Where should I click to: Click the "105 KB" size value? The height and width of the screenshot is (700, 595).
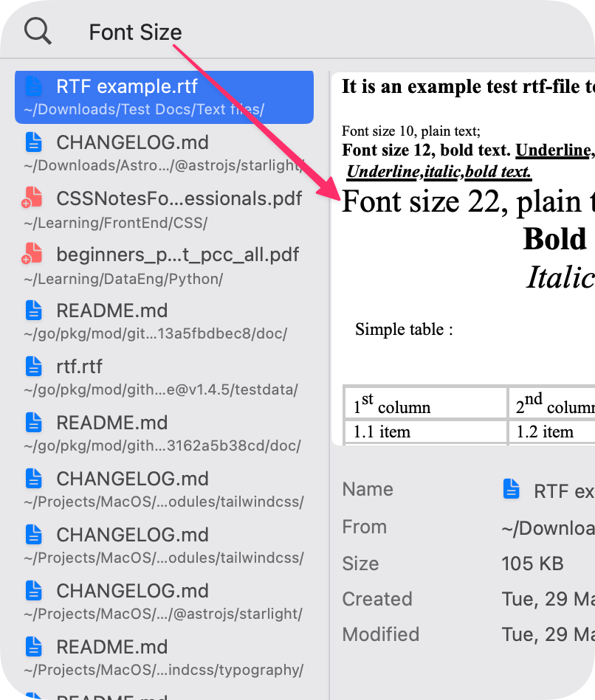(x=532, y=564)
